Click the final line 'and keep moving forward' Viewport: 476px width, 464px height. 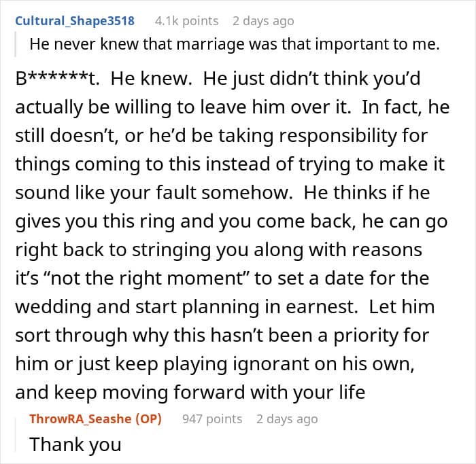tap(190, 392)
